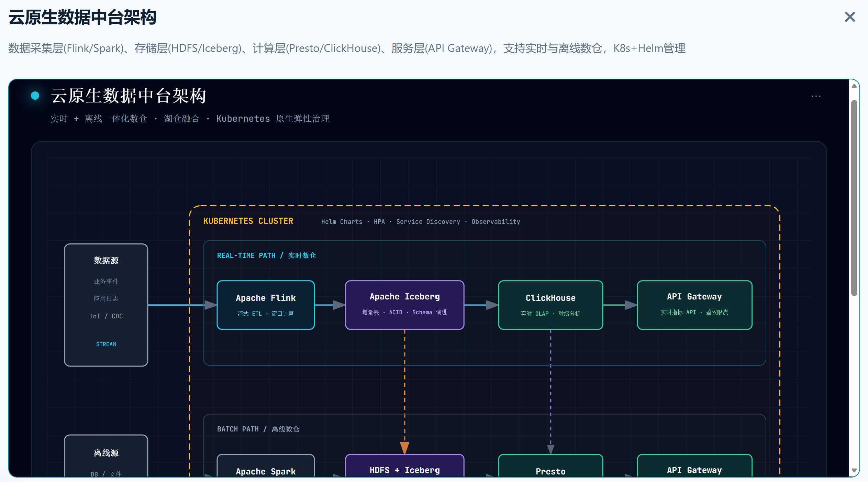Click the scrollbar down arrow
This screenshot has width=868, height=482.
point(854,470)
